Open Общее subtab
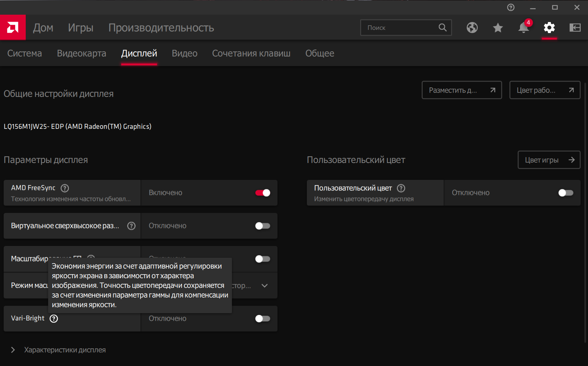The width and height of the screenshot is (588, 366). pyautogui.click(x=320, y=53)
